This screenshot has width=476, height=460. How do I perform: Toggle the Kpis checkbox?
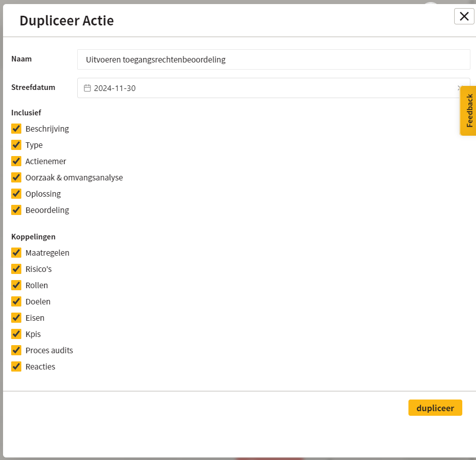[16, 334]
